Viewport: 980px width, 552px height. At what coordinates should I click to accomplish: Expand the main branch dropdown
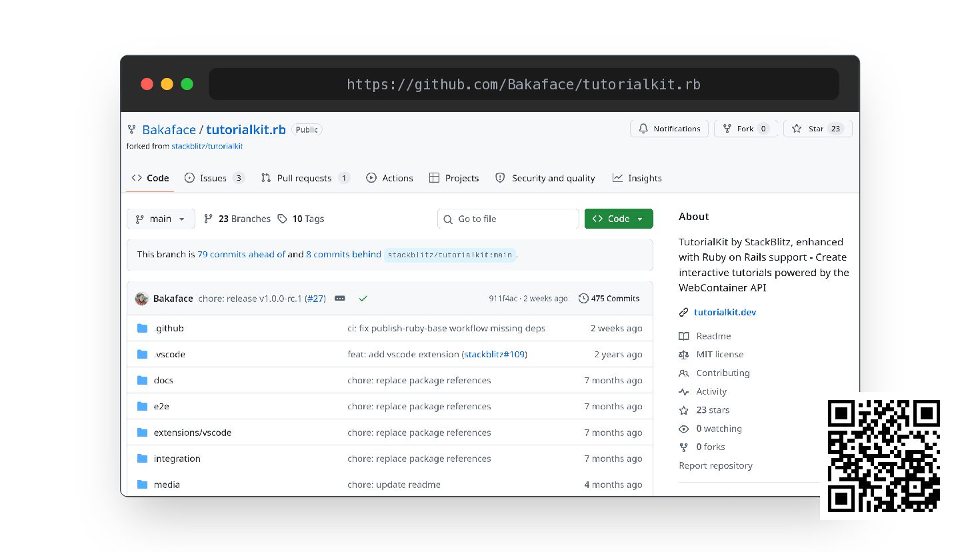coord(161,219)
